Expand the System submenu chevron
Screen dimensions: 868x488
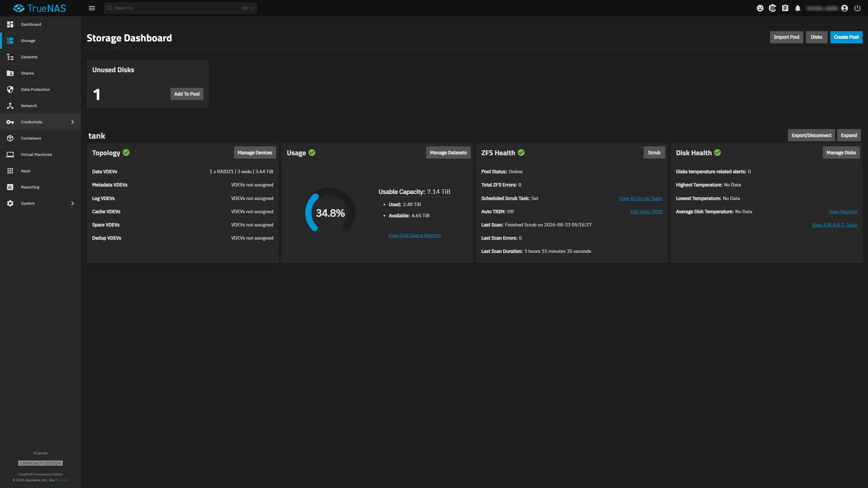coord(73,203)
